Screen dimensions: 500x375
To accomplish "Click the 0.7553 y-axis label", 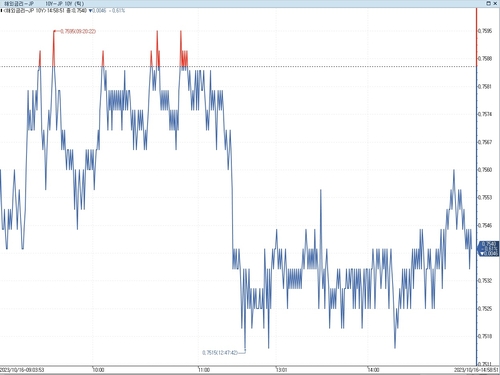I will 485,198.
